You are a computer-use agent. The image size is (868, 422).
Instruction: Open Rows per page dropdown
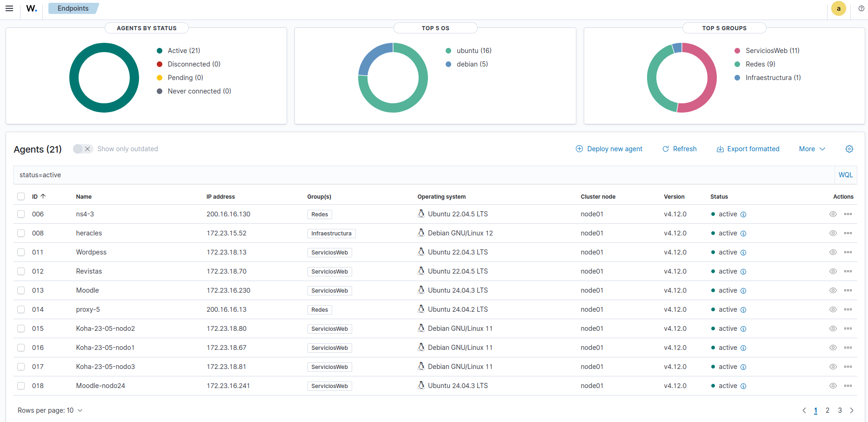click(x=50, y=410)
